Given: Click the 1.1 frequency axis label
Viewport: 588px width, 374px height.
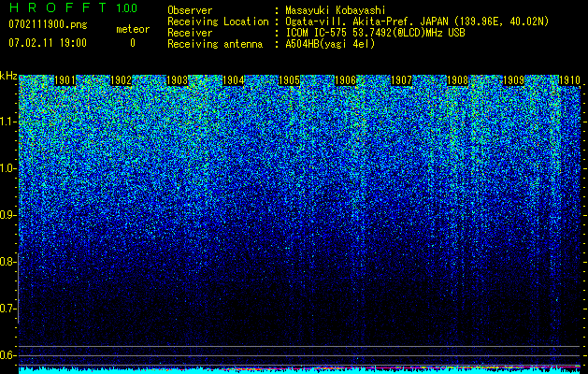Looking at the screenshot, I should [x=8, y=122].
